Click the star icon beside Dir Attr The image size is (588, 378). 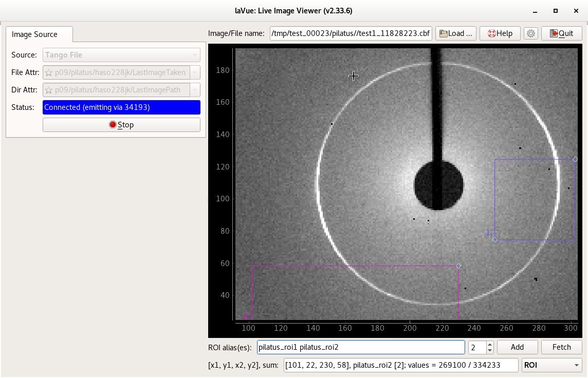click(49, 90)
